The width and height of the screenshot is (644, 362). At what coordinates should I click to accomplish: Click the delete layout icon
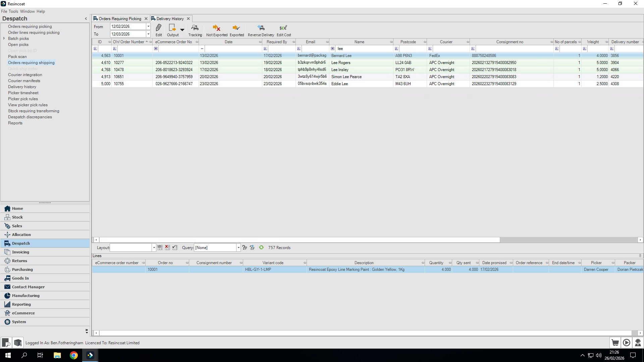tap(167, 248)
